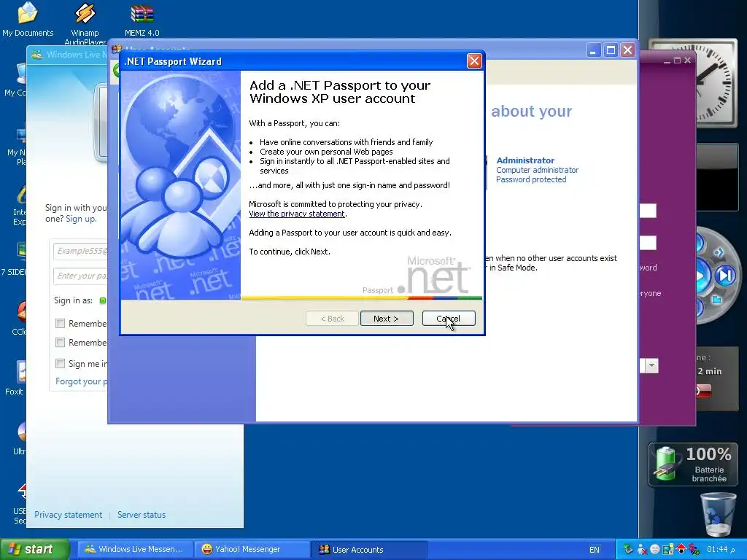The height and width of the screenshot is (560, 747).
Task: Click the Safely Remove Hardware tray icon
Action: [x=628, y=550]
